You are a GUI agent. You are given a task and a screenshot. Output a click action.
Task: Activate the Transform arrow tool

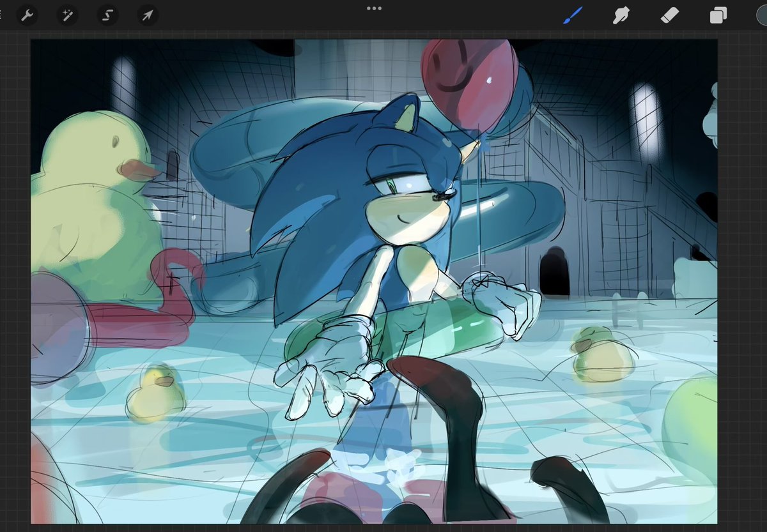148,15
